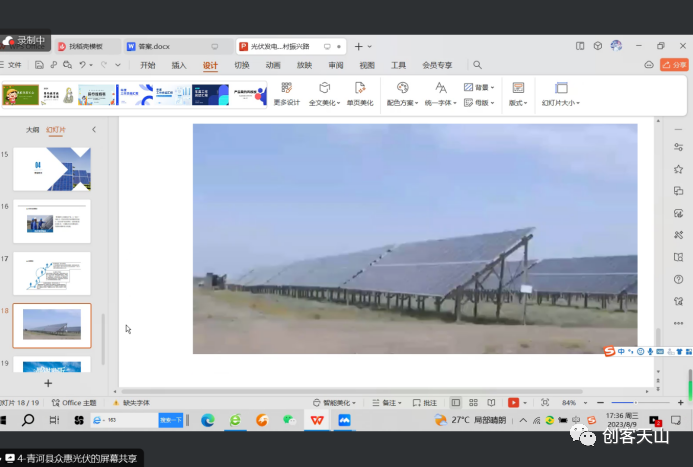693x467 pixels.
Task: Open print preview icon in quick toolbar
Action: click(x=67, y=65)
